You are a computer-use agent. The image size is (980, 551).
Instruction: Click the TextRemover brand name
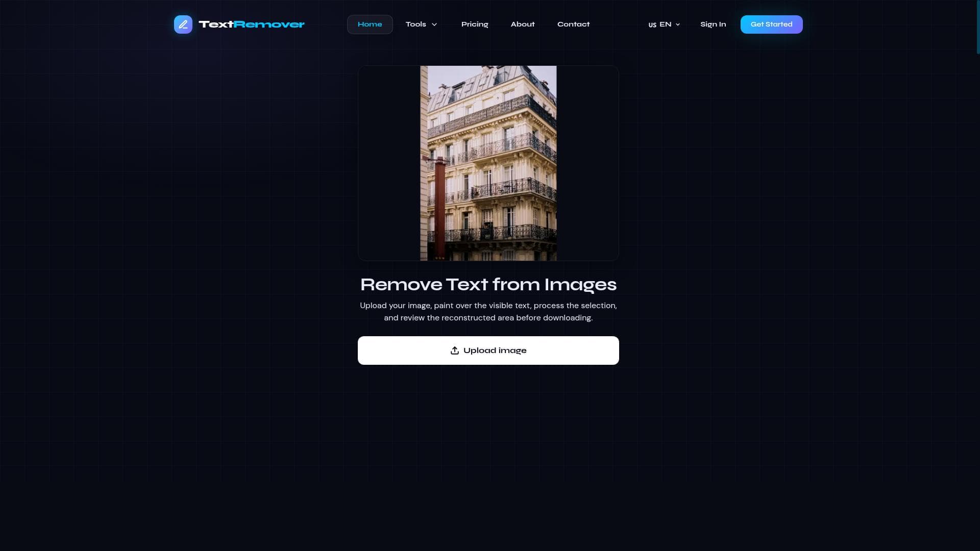pyautogui.click(x=252, y=24)
